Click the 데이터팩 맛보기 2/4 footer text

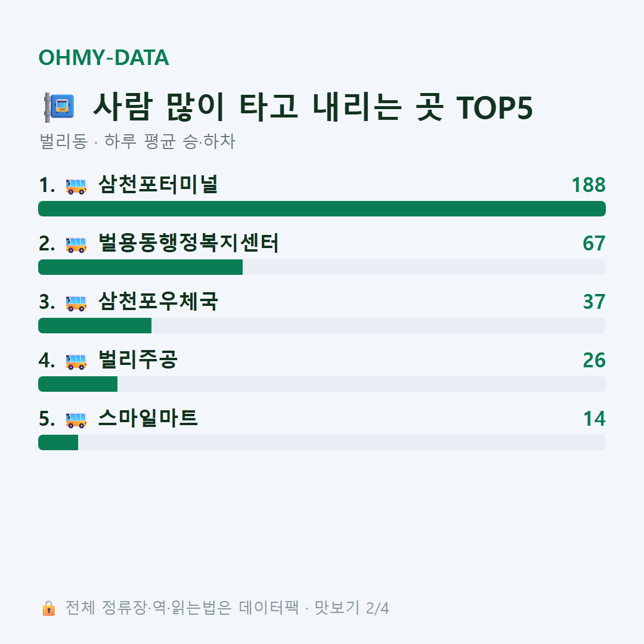click(x=314, y=608)
